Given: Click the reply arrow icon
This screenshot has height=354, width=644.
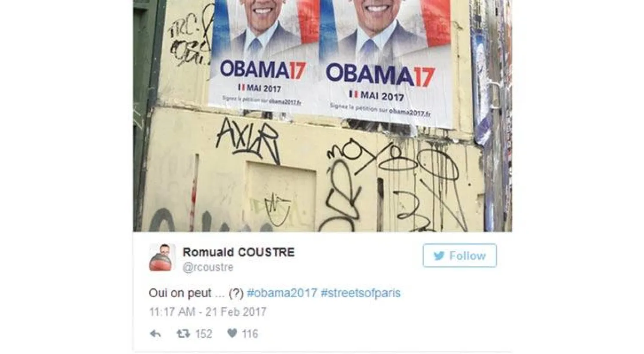Looking at the screenshot, I should pos(155,334).
